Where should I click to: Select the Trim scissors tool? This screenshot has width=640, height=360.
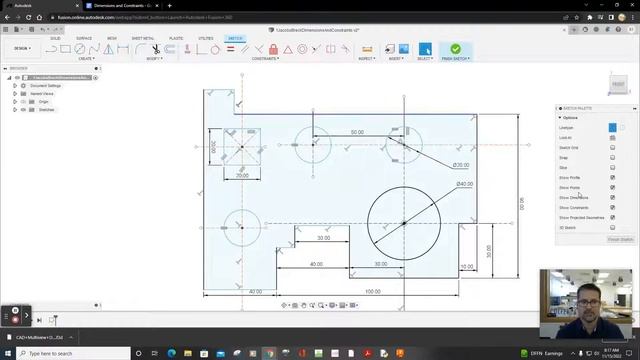pos(156,49)
